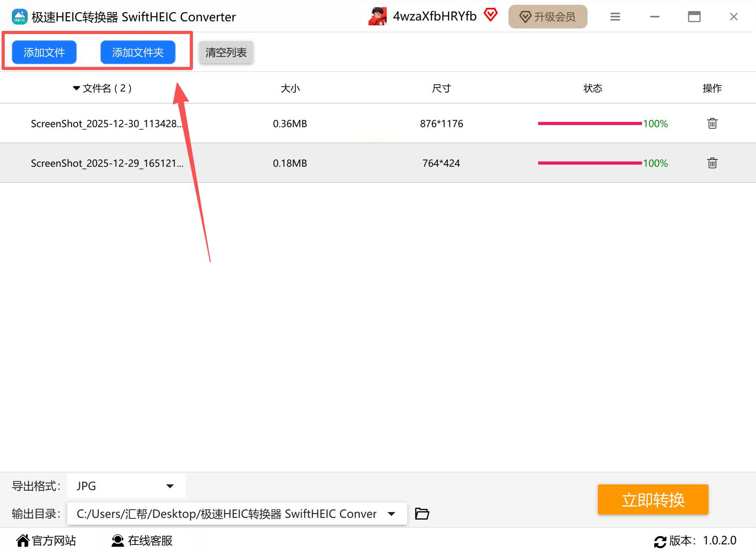Click the 876*1176 dimension cell

click(x=441, y=124)
